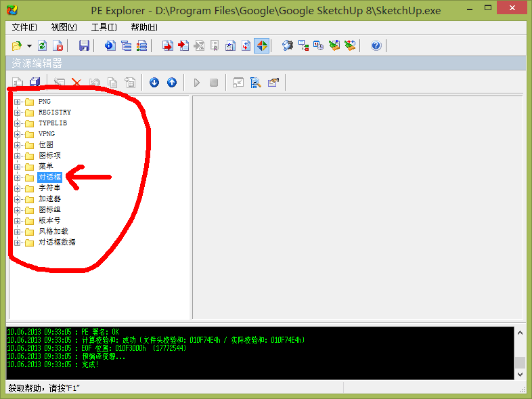Expand the 对话框 folder node
This screenshot has width=532, height=399.
[17, 177]
